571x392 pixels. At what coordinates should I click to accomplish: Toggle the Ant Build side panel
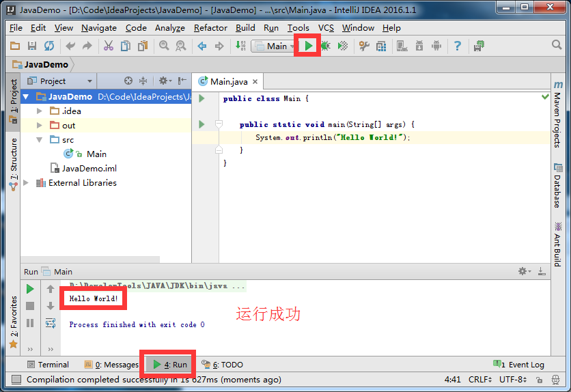tap(557, 244)
